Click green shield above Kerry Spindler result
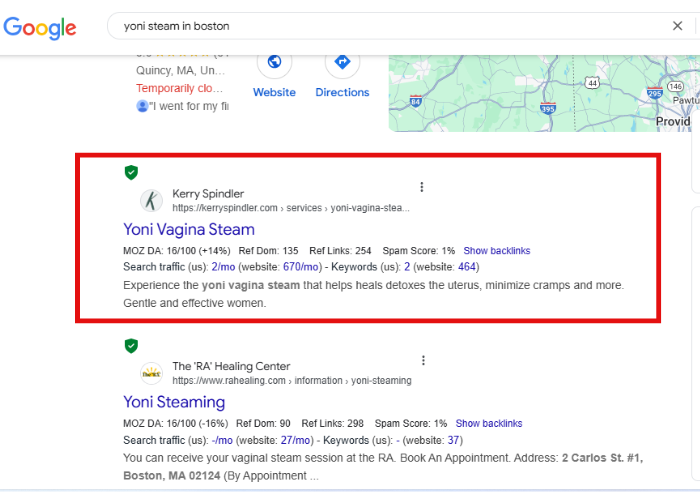The image size is (700, 500). click(131, 173)
